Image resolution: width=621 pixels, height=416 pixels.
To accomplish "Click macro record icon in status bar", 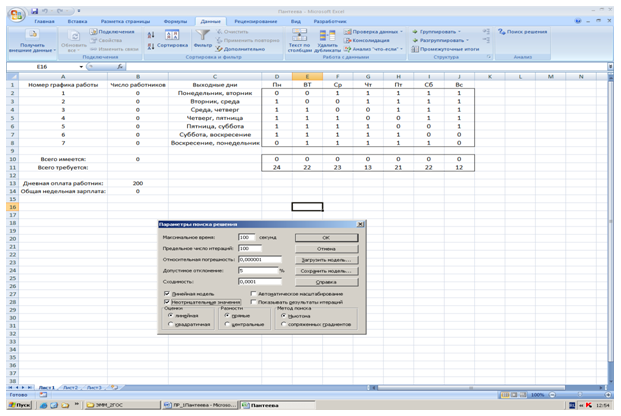I will point(43,395).
